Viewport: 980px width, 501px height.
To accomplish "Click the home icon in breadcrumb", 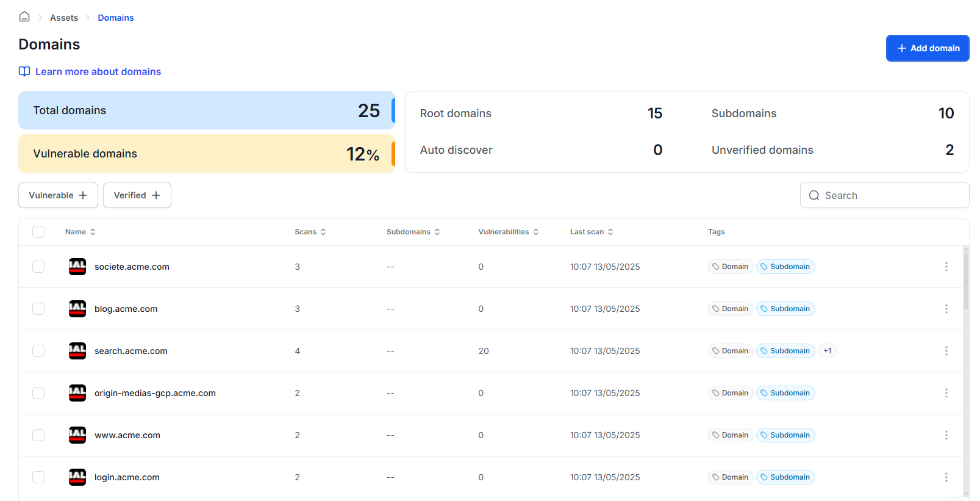I will (24, 16).
